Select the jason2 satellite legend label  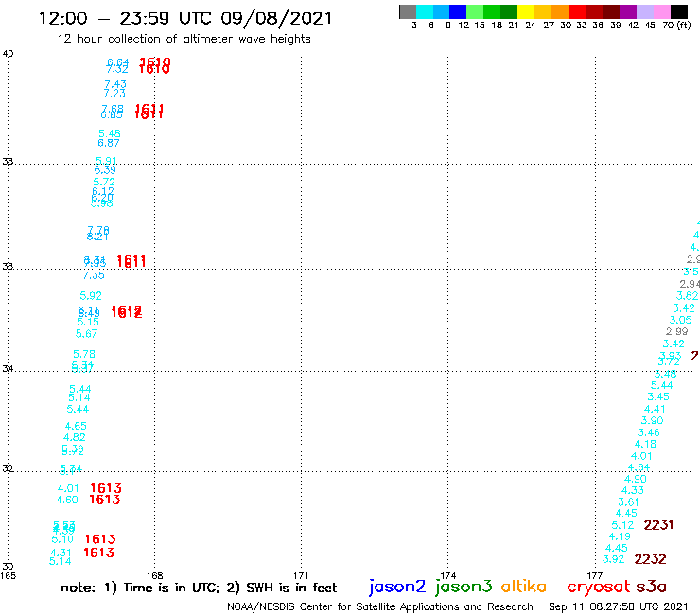(397, 587)
